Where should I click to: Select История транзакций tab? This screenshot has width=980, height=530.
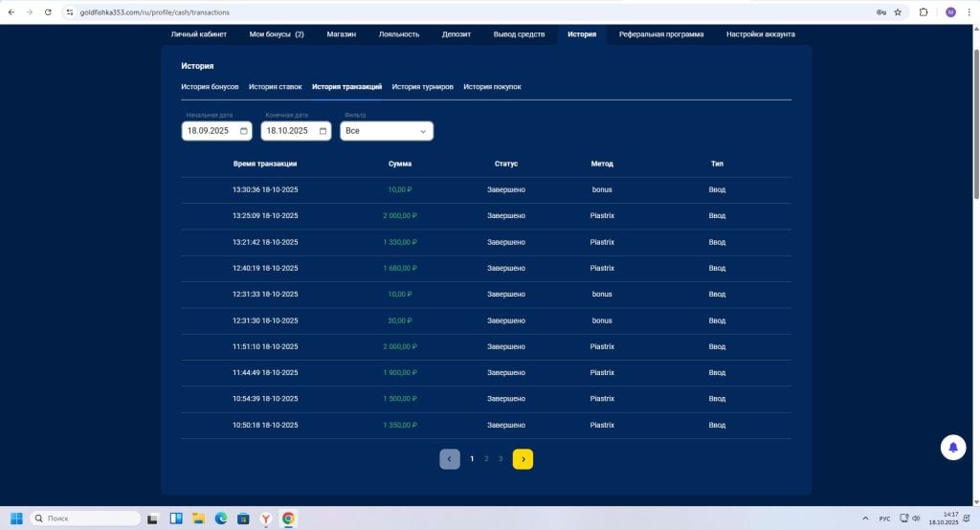click(346, 87)
